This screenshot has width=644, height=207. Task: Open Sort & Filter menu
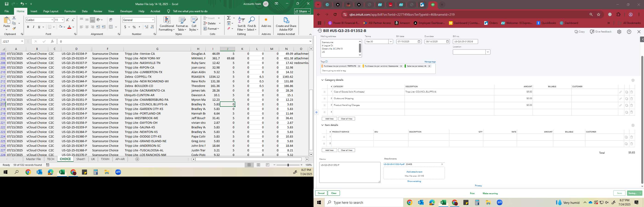click(x=241, y=24)
